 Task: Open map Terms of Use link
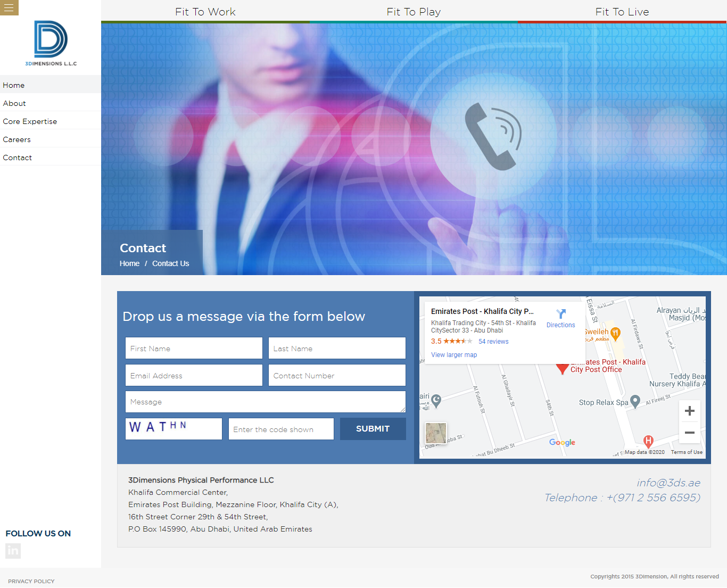[x=687, y=452]
